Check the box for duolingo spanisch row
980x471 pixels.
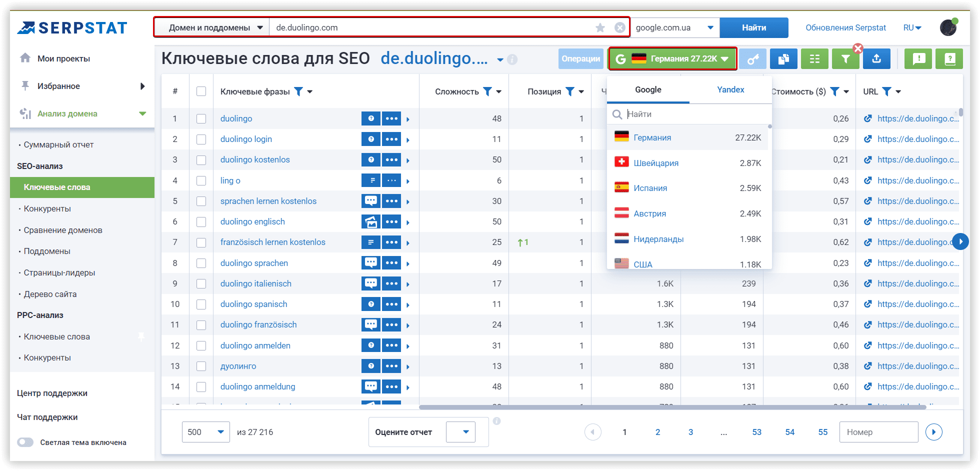(201, 304)
